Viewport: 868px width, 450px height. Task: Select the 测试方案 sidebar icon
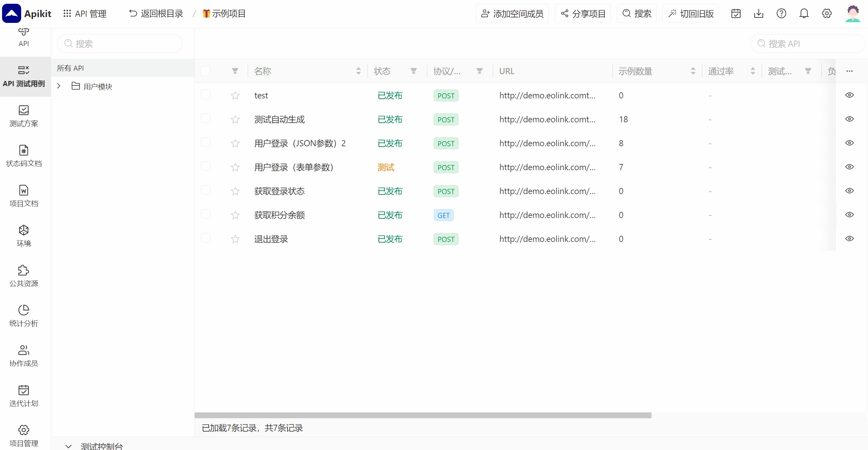(24, 116)
